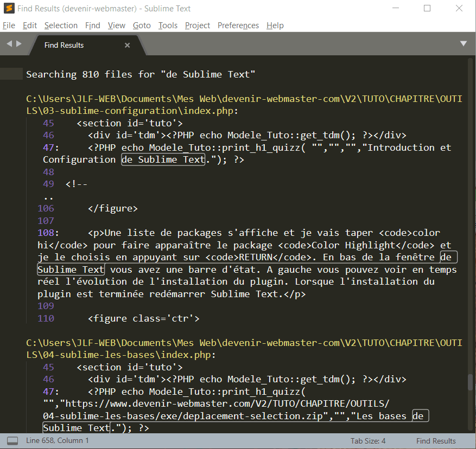Click Sublime Text app icon in title bar
This screenshot has width=476, height=449.
9,9
